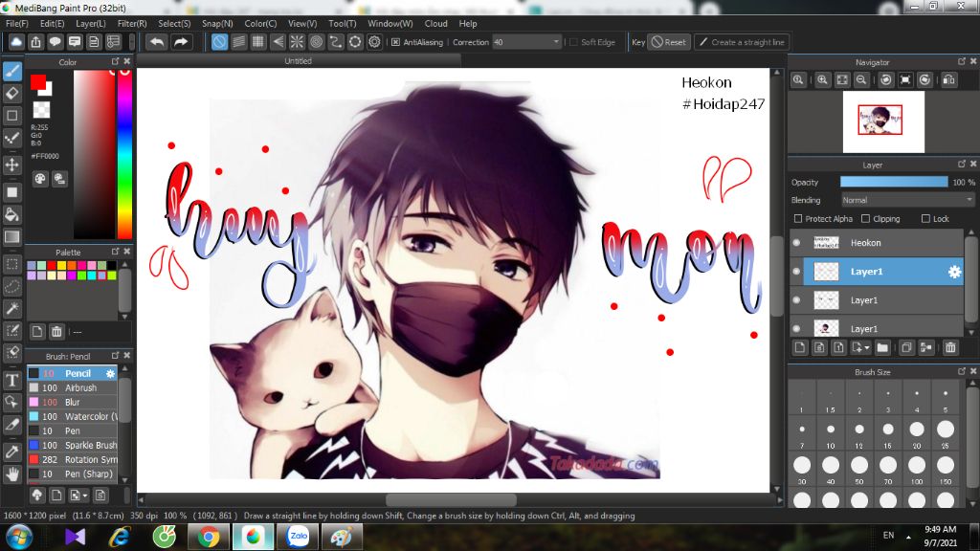Undock the Navigator panel
The height and width of the screenshot is (551, 980).
(x=961, y=61)
